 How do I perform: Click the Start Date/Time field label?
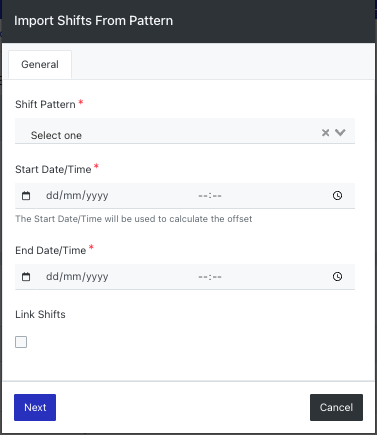pyautogui.click(x=53, y=169)
